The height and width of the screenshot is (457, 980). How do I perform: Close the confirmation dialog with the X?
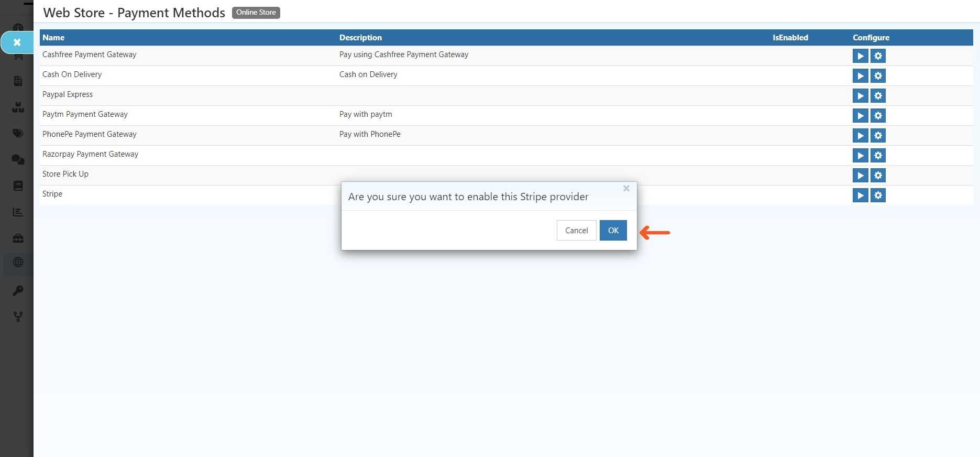pos(626,188)
